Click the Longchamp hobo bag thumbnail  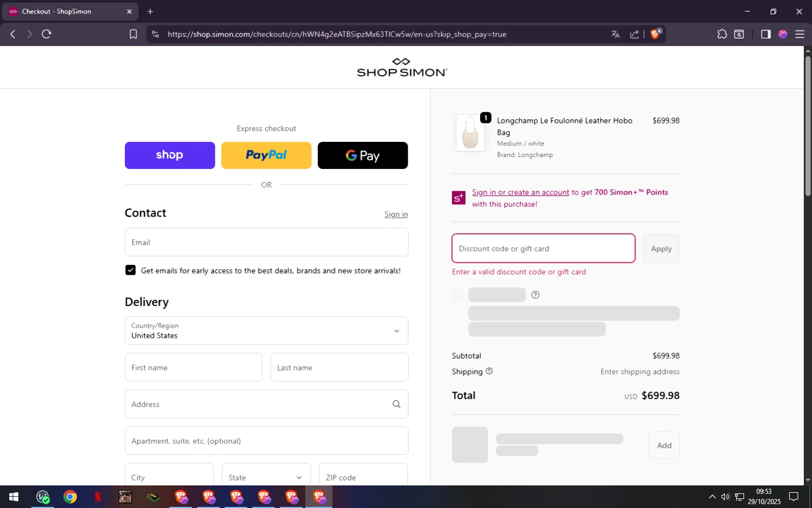tap(470, 133)
